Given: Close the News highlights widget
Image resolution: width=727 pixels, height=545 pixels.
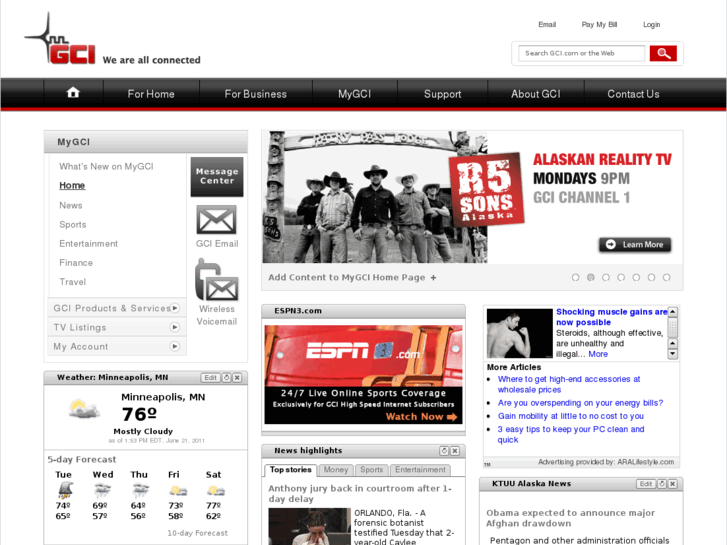Looking at the screenshot, I should pyautogui.click(x=455, y=451).
